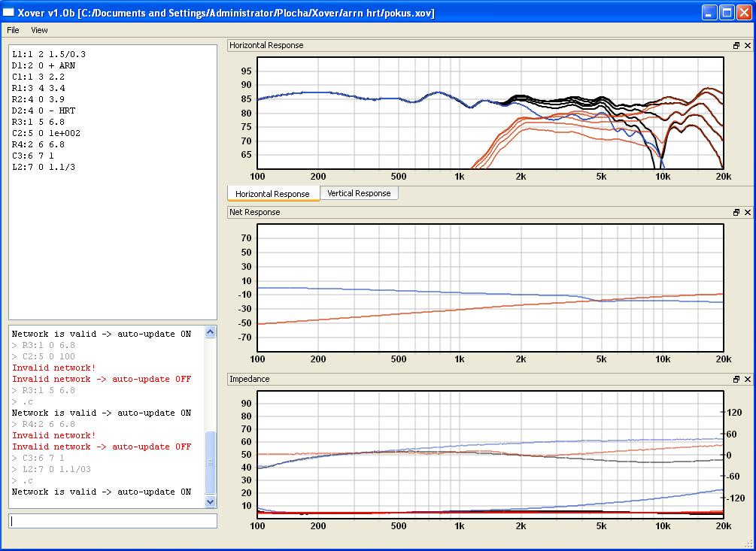Click the D1:2 0 + ARN line
Viewport: 756px width, 551px height.
[x=44, y=65]
